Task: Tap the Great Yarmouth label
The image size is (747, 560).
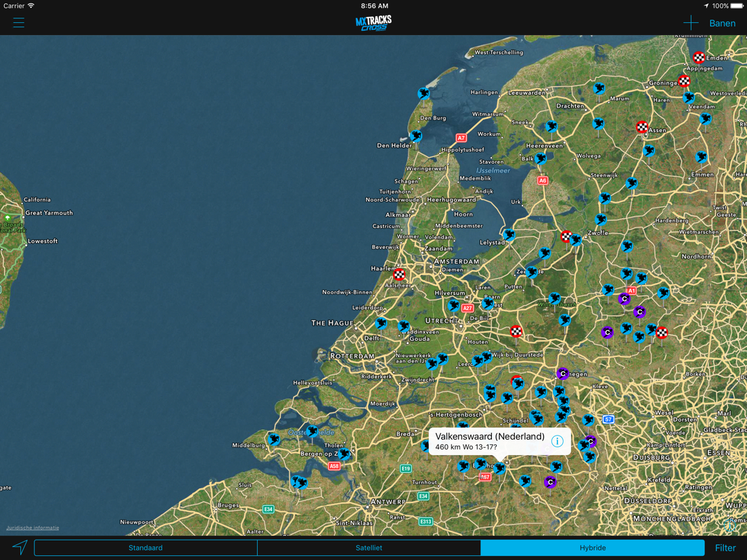Action: [49, 213]
